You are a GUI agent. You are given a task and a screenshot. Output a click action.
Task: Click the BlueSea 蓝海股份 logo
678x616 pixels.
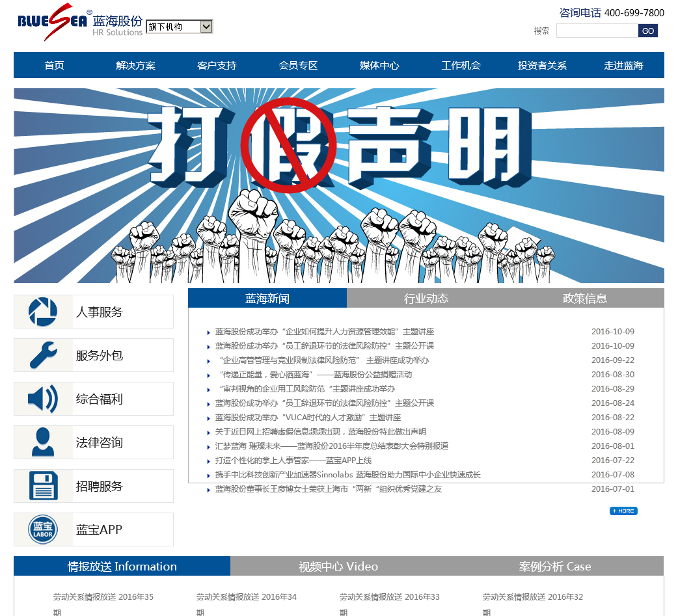click(81, 21)
